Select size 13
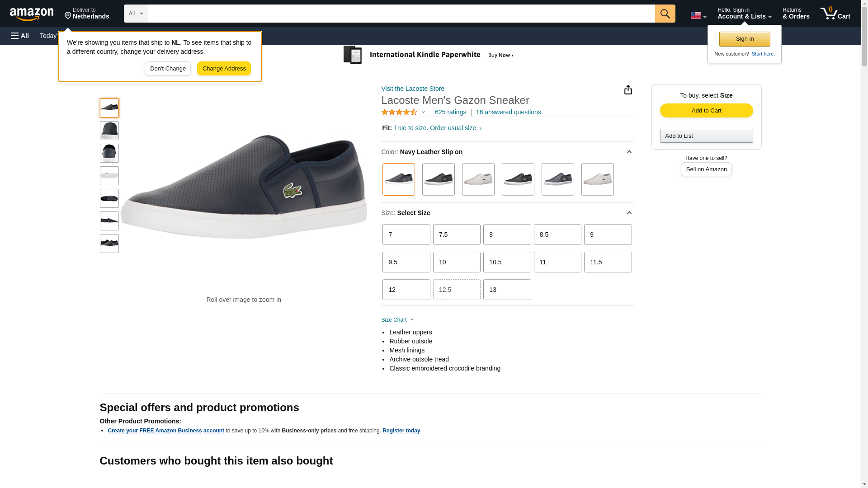 [507, 290]
